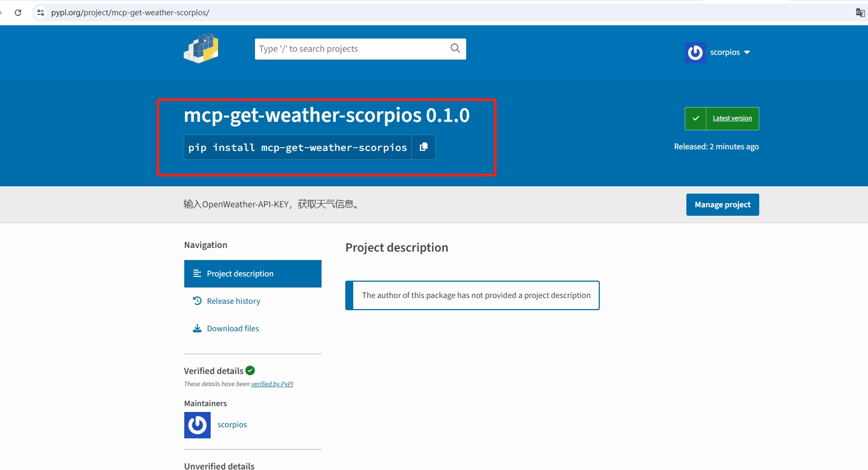
Task: Submit search with magnifier icon
Action: click(455, 49)
